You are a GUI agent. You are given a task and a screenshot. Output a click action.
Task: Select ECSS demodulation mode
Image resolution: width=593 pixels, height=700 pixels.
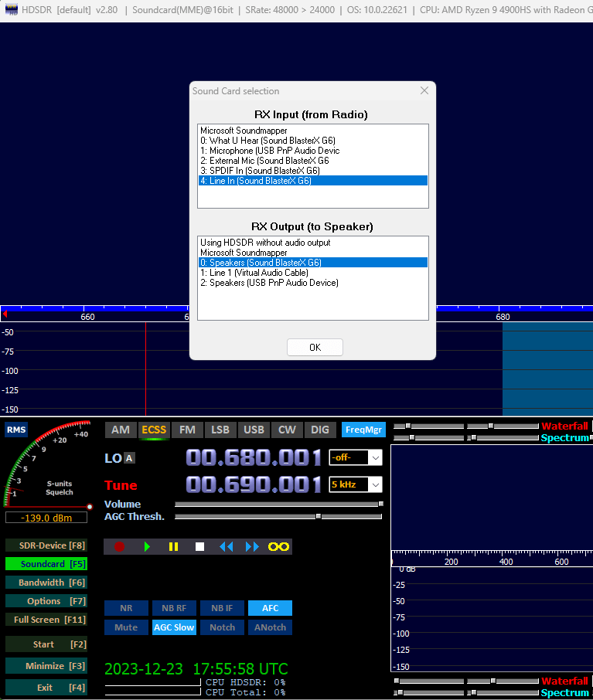[154, 430]
